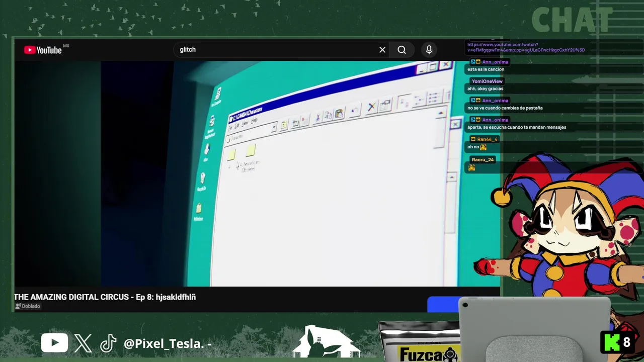Click the "Doblado" dubbed label under the title
This screenshot has height=362, width=644.
click(x=28, y=306)
